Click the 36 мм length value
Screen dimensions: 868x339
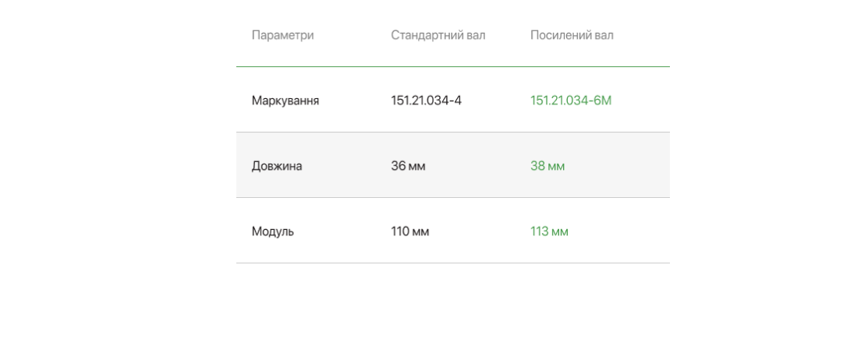click(x=408, y=166)
